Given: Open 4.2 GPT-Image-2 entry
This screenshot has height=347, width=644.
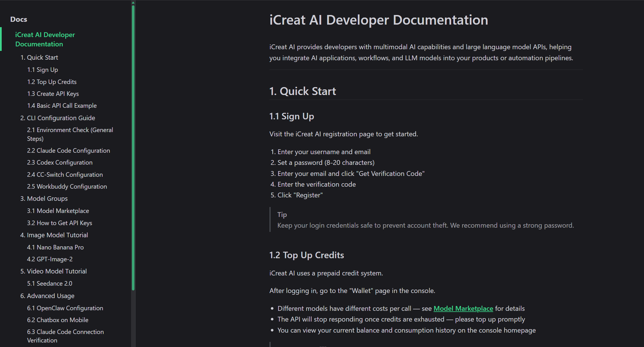Looking at the screenshot, I should coord(50,259).
